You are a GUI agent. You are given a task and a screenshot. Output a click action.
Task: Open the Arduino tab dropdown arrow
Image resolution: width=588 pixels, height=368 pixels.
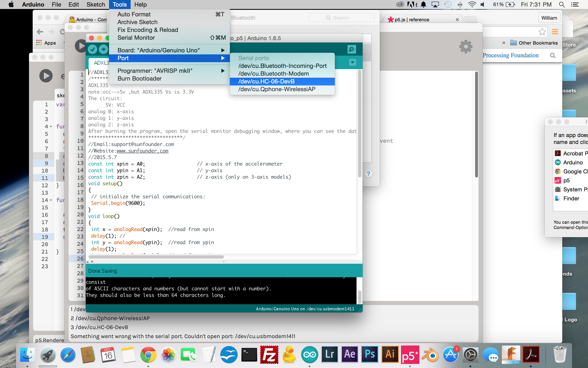[353, 63]
